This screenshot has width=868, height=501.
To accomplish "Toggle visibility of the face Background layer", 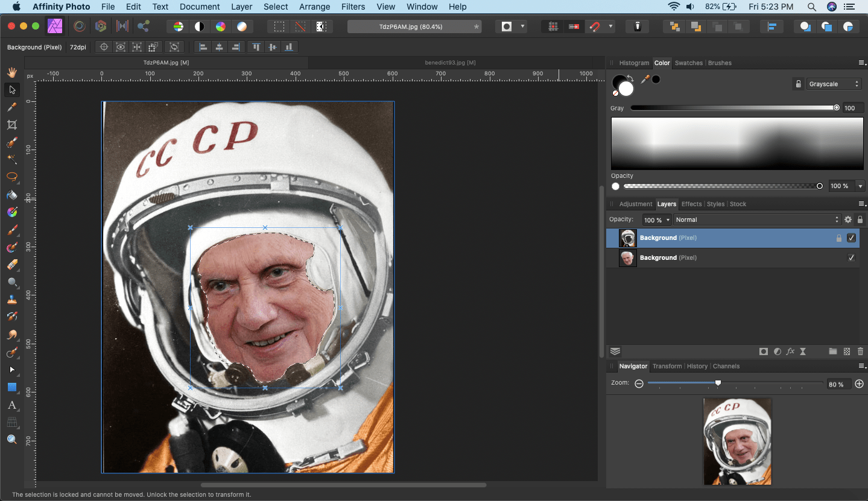I will point(851,258).
